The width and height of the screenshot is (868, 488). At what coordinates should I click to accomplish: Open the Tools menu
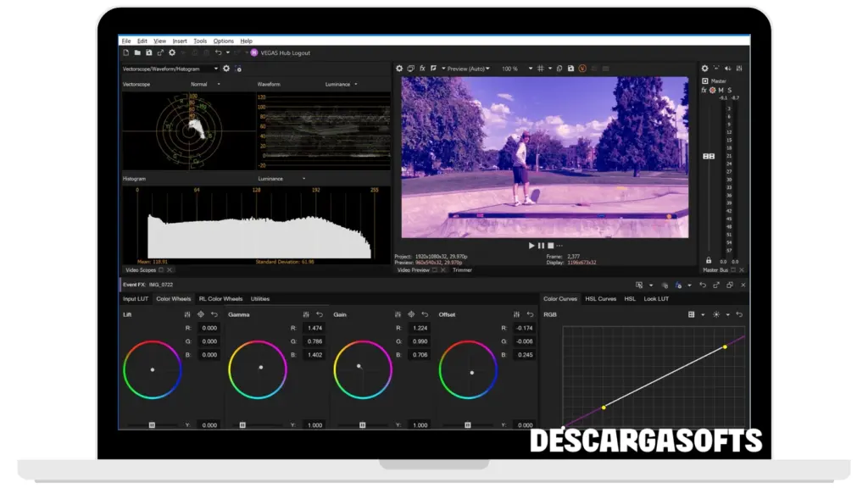pos(200,41)
